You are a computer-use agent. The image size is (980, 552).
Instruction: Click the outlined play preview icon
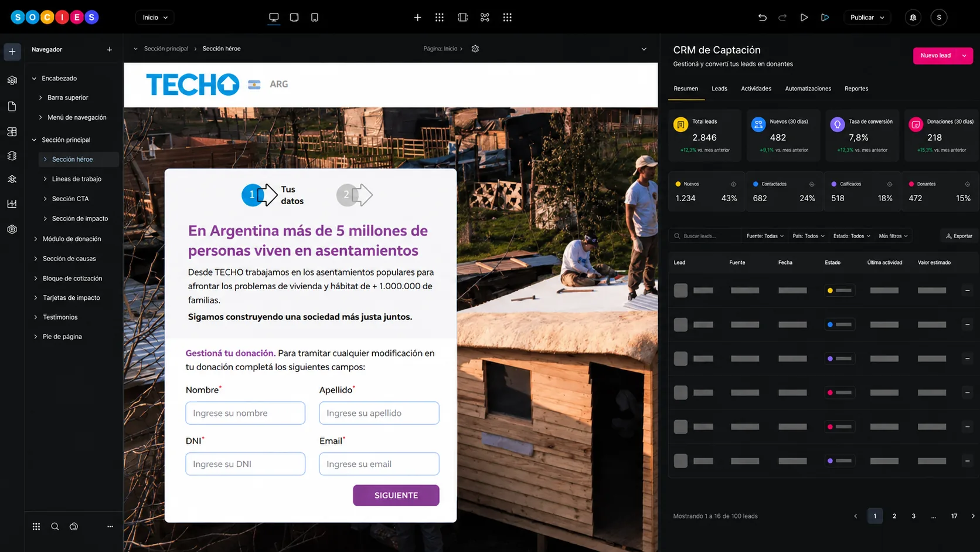click(x=804, y=18)
